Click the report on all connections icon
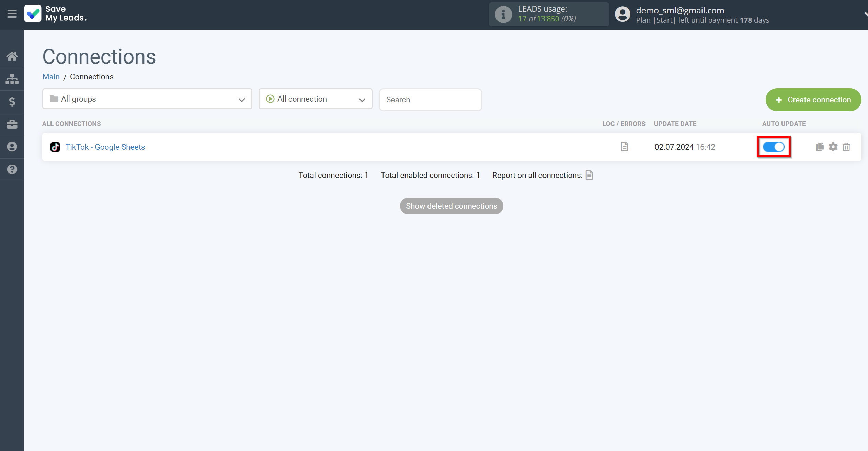This screenshot has height=451, width=868. [x=591, y=175]
